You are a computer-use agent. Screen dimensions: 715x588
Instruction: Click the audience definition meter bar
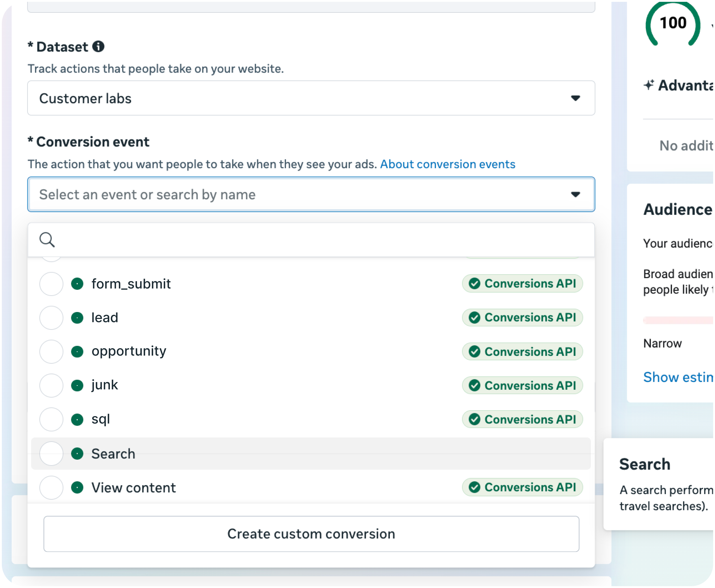tap(678, 320)
